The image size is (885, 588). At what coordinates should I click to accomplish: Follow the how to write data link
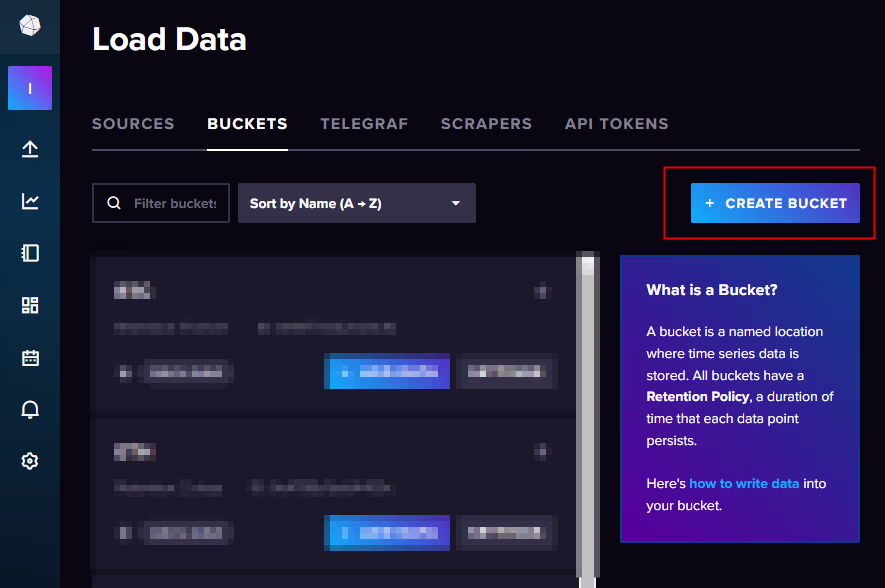744,484
